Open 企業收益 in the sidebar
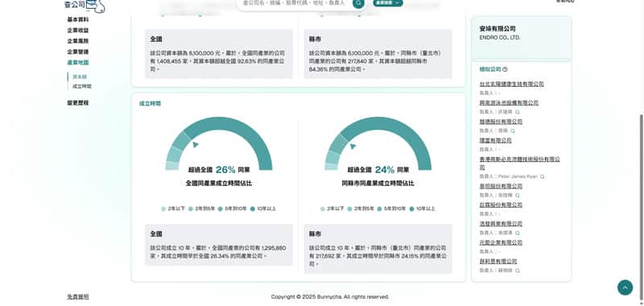Screen dimensions: 644x306 [x=78, y=31]
